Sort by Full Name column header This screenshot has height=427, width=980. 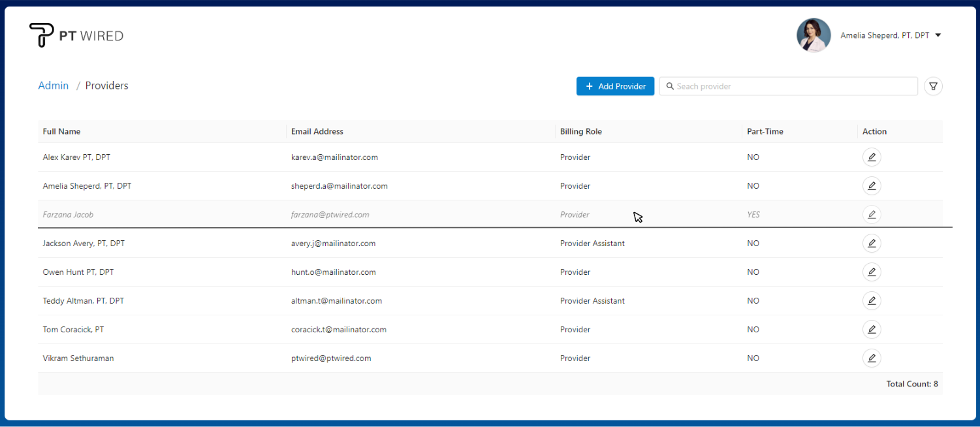click(x=62, y=131)
